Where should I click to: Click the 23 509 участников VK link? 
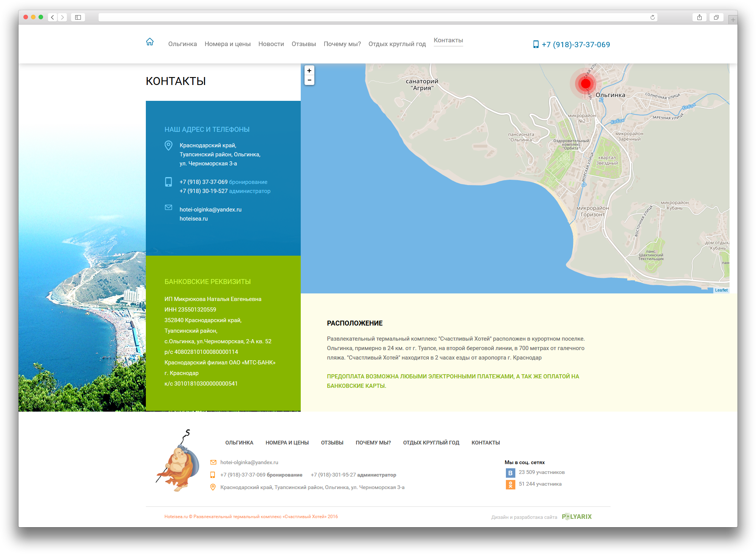(541, 472)
